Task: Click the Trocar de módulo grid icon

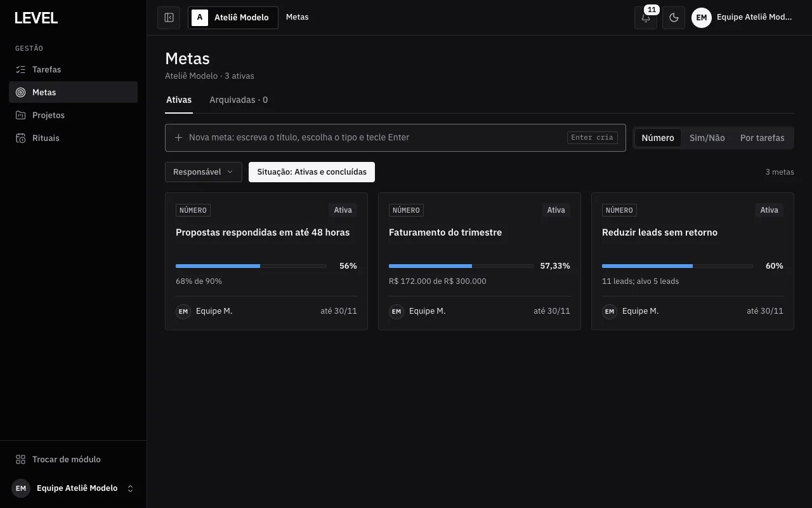Action: click(x=21, y=459)
